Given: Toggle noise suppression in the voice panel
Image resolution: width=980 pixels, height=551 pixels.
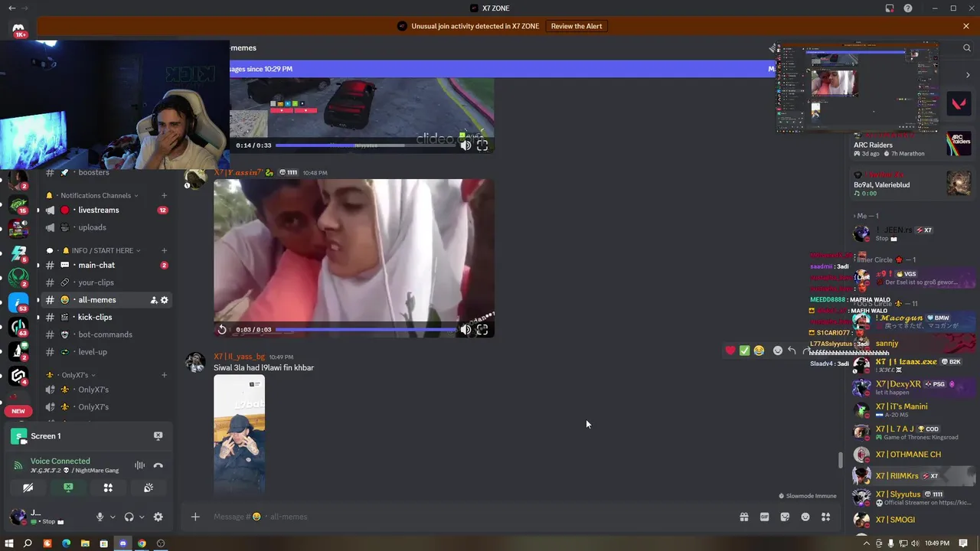Looking at the screenshot, I should tap(140, 465).
